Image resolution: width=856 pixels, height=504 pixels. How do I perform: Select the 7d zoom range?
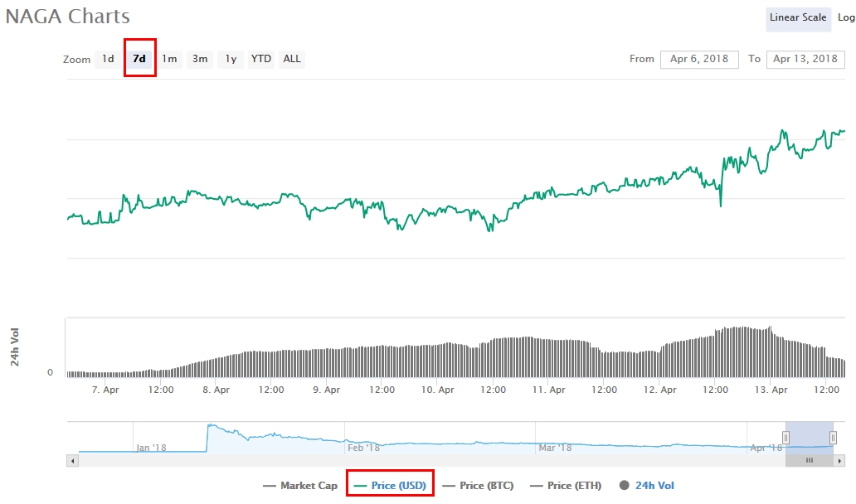(x=139, y=59)
